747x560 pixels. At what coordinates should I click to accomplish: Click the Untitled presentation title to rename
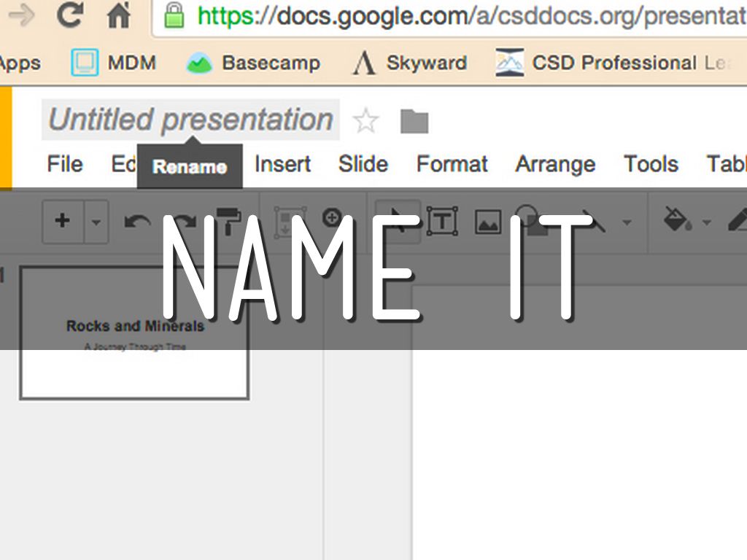pos(190,120)
